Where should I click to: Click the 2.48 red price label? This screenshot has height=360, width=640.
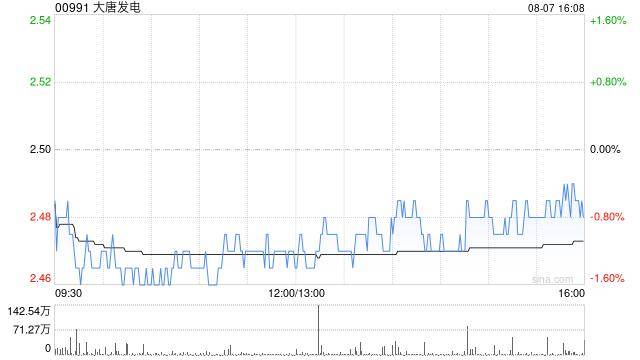[40, 216]
